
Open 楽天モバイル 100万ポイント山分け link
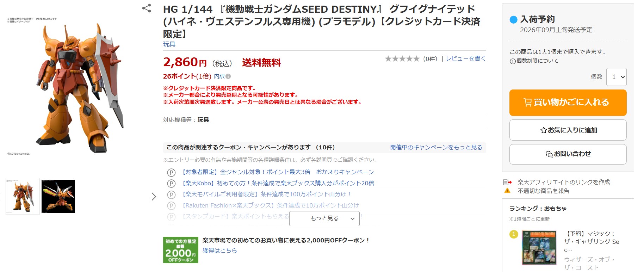(266, 194)
